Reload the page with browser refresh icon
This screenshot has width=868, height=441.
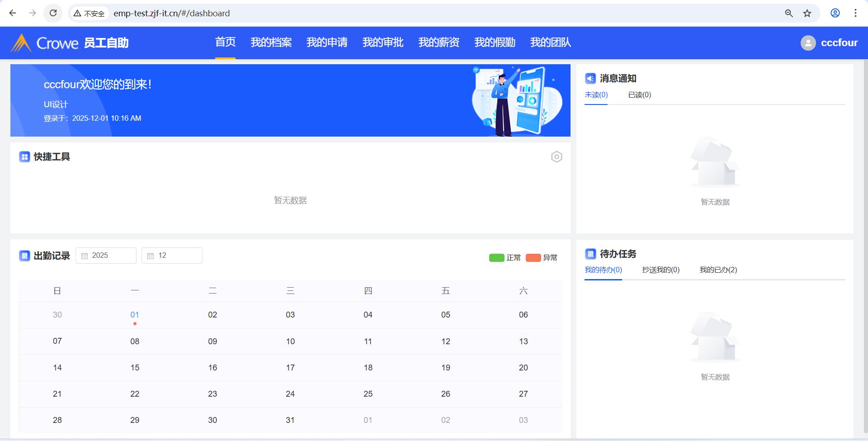pyautogui.click(x=53, y=13)
